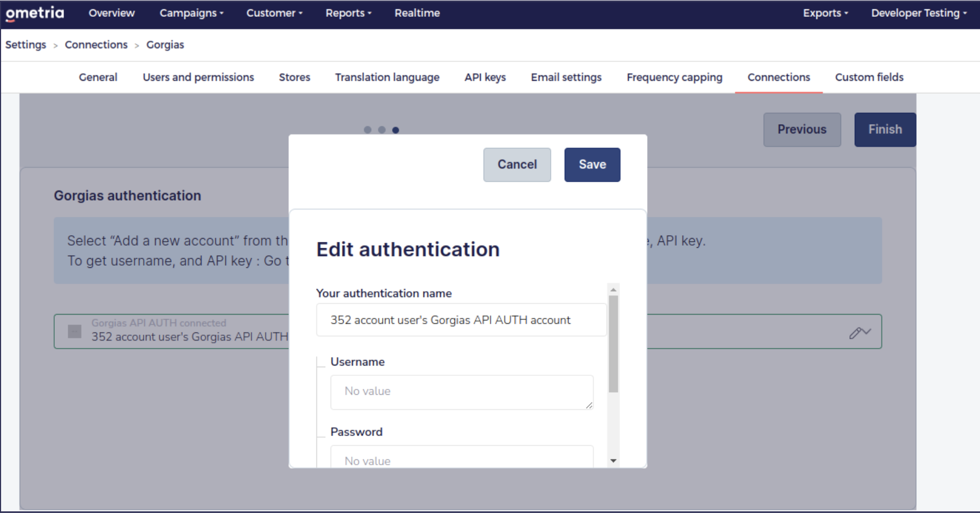Click the scrollbar down arrow in the dialog
Screen dimensions: 980x513
pos(613,460)
